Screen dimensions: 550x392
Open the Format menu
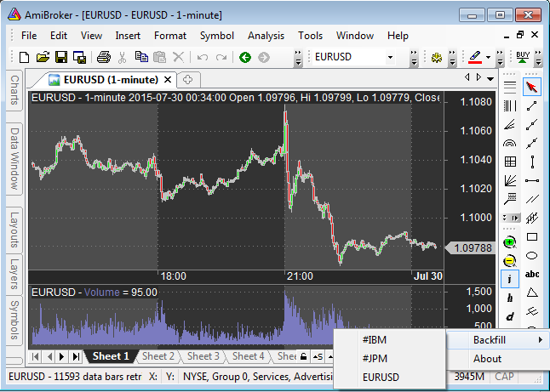click(x=170, y=36)
